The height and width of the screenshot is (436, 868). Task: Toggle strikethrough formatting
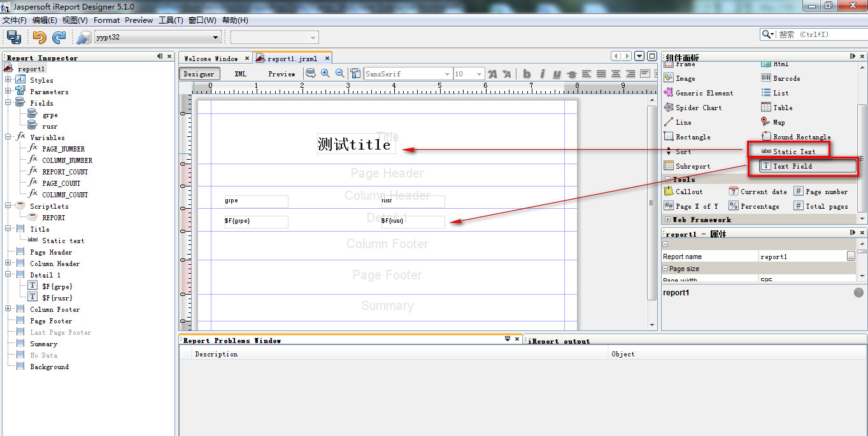tap(571, 74)
